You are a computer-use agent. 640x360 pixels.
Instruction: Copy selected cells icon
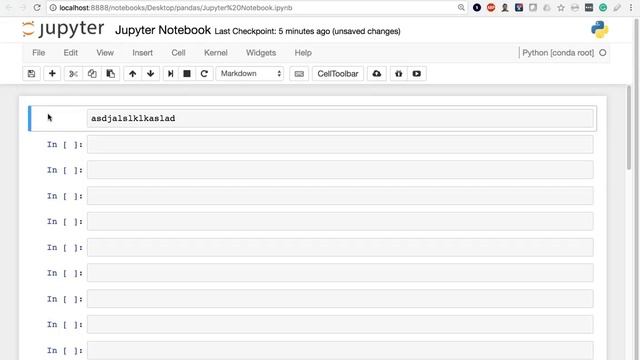coord(92,74)
